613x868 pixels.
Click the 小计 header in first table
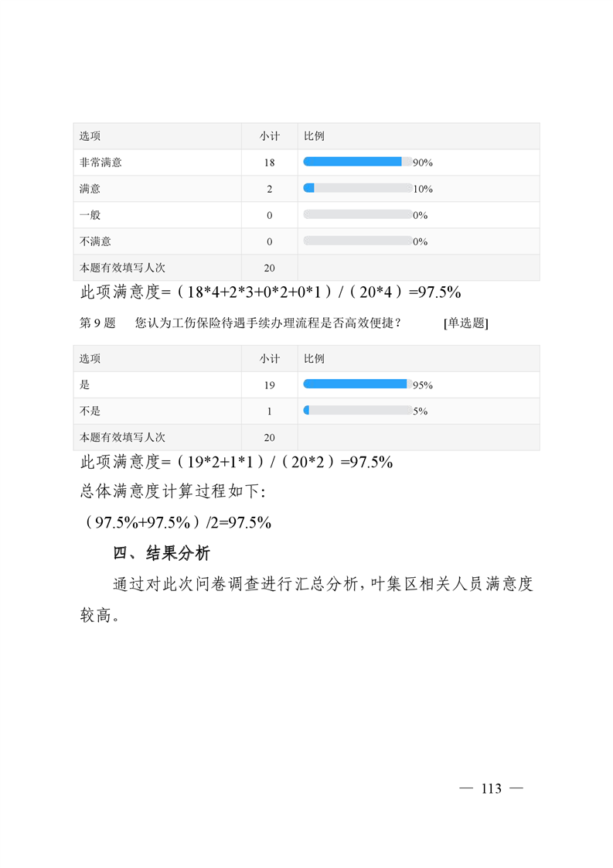pos(269,136)
